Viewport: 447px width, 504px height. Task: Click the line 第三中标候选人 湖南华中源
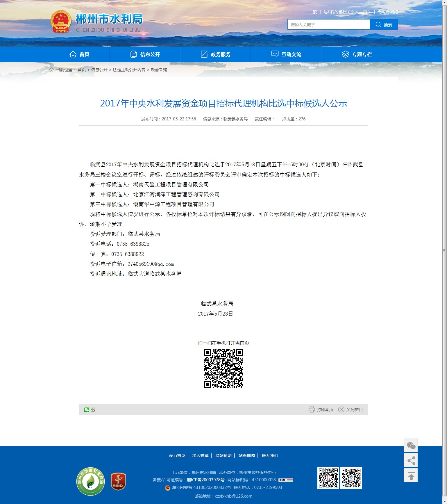[152, 204]
